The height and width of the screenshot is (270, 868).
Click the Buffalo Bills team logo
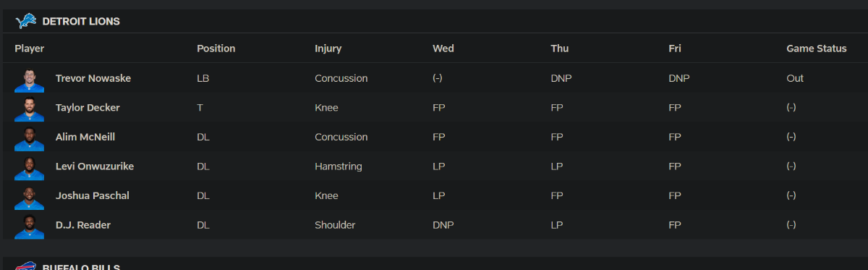(26, 266)
